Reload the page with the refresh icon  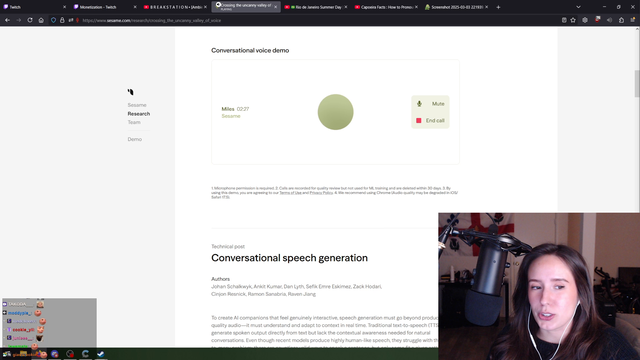[30, 20]
